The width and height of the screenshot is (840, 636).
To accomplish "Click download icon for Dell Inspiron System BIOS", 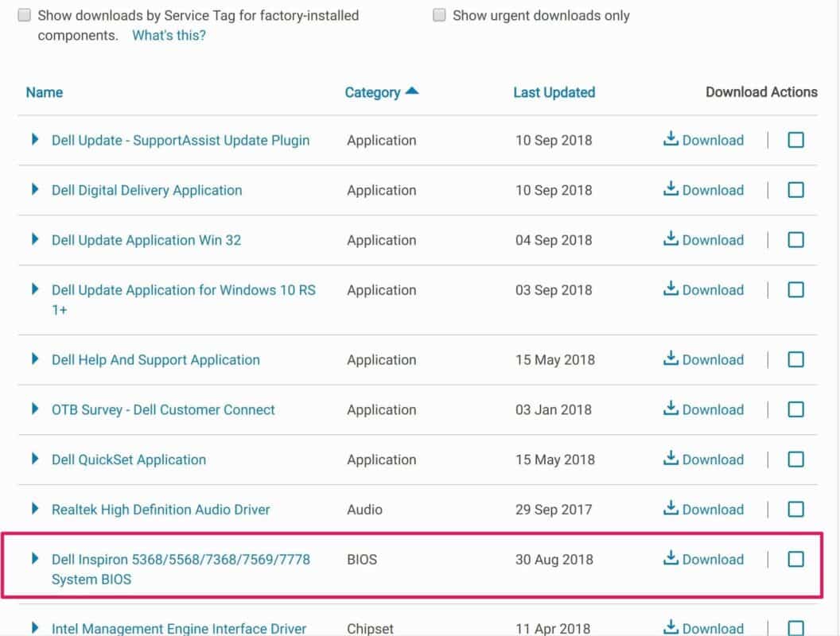I will coord(671,558).
